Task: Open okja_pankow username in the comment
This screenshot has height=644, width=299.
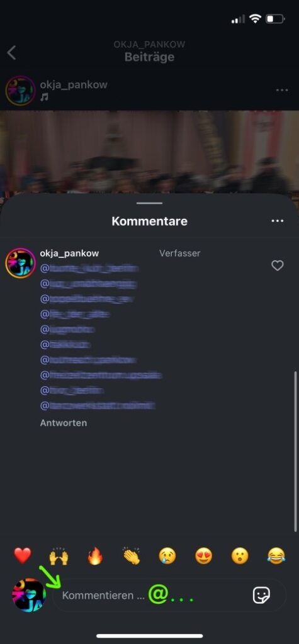Action: (69, 253)
